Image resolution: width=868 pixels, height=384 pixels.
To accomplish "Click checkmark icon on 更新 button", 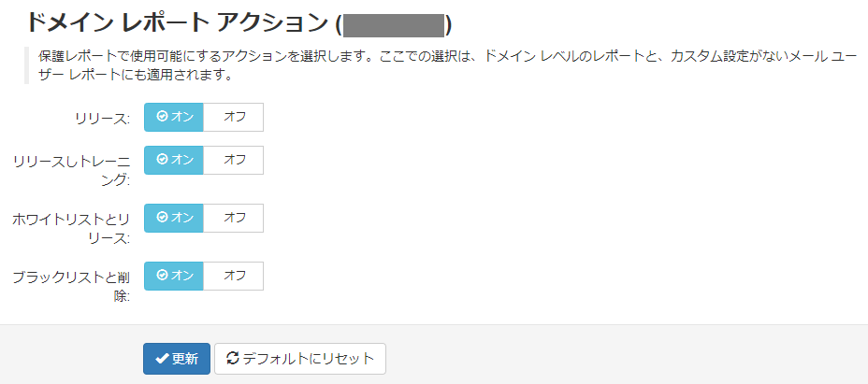I will click(x=162, y=359).
